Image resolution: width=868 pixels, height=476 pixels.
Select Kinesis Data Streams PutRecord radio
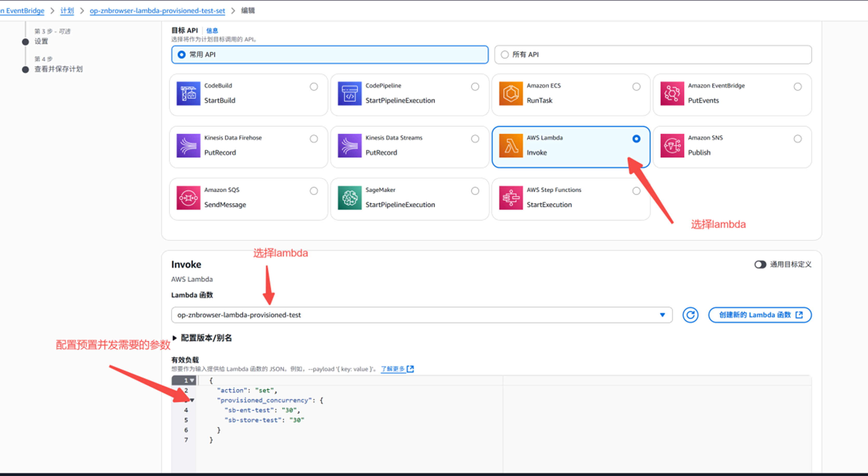pos(475,139)
